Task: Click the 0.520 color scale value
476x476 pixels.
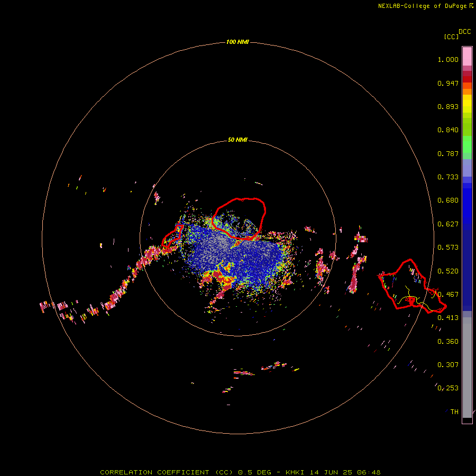Action: [x=448, y=271]
